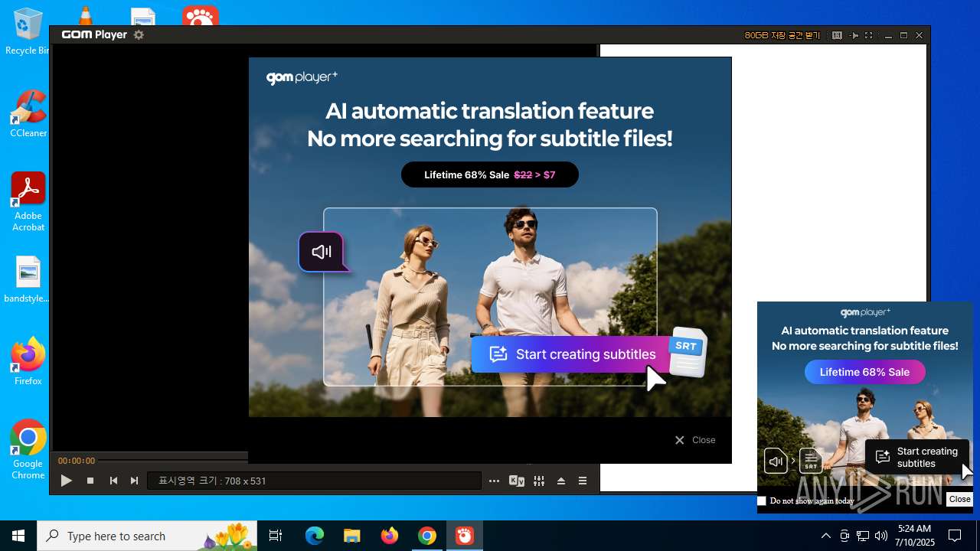This screenshot has width=980, height=551.
Task: Open the clock and date flyout
Action: pyautogui.click(x=916, y=536)
